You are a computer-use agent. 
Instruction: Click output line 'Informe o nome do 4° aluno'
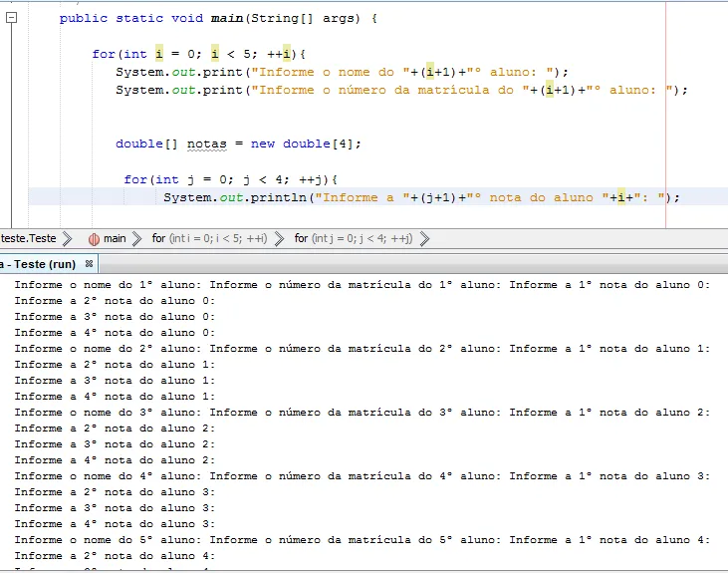[x=363, y=476]
